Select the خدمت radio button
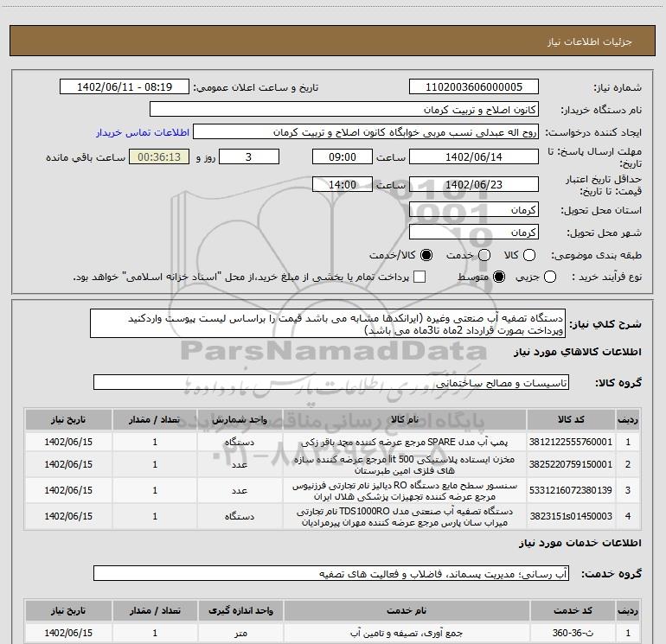The image size is (666, 644). (x=484, y=255)
